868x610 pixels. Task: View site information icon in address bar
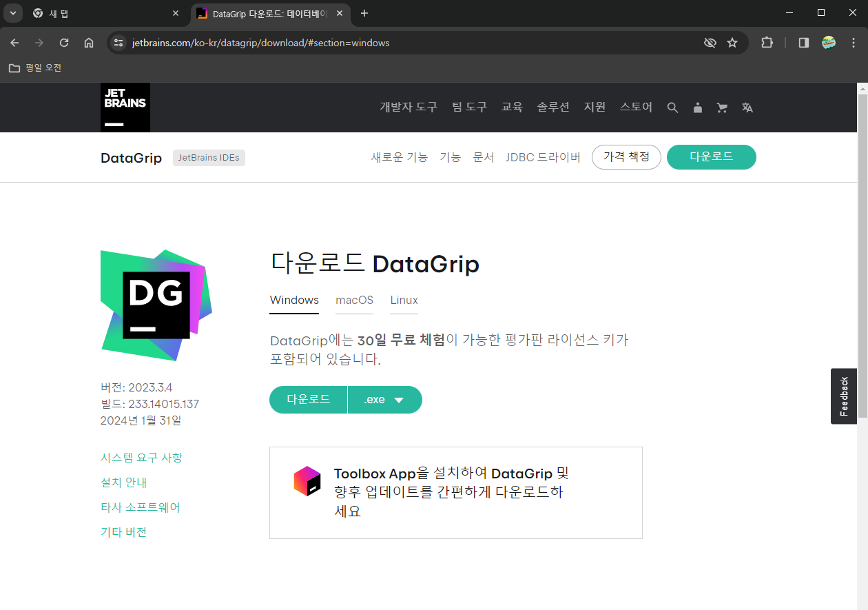[118, 43]
